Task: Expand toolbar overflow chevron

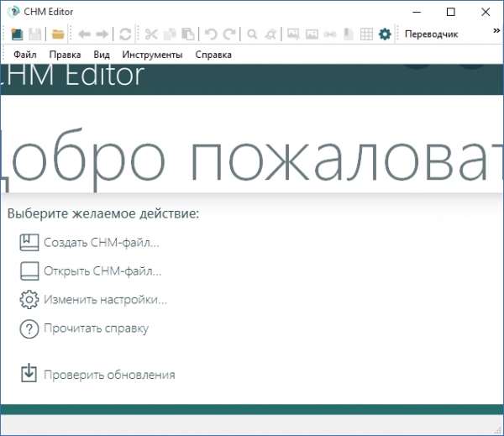Action: pos(496,30)
